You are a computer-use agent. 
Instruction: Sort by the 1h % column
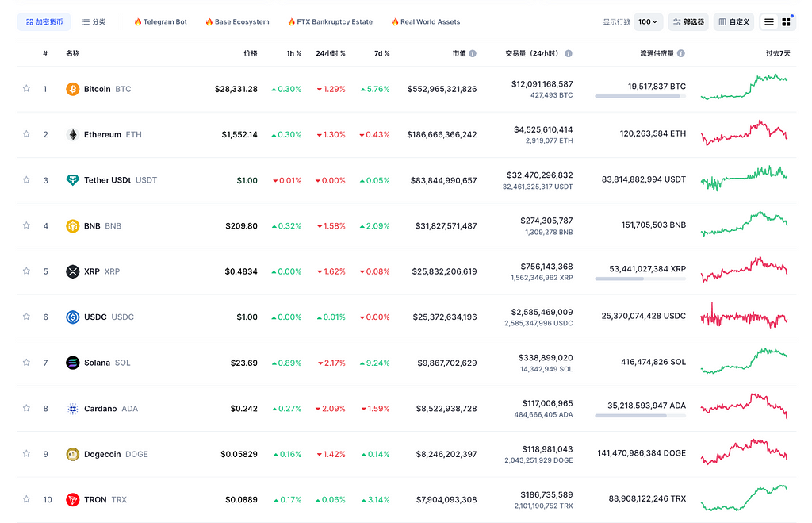pyautogui.click(x=294, y=53)
